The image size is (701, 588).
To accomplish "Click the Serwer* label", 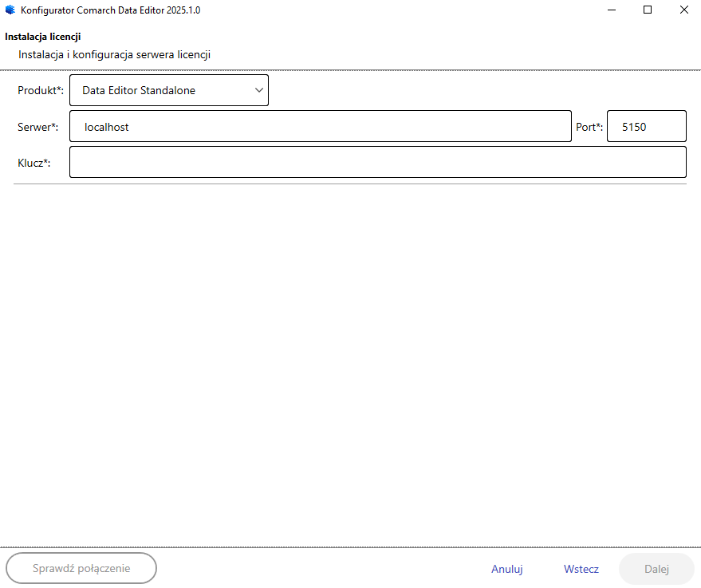I will [x=38, y=127].
